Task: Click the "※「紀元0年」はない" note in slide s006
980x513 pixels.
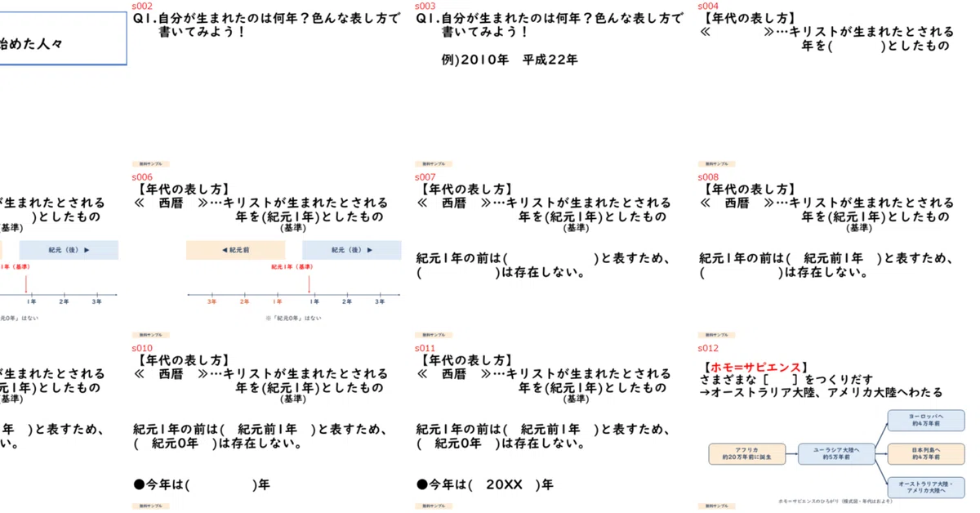Action: click(293, 318)
